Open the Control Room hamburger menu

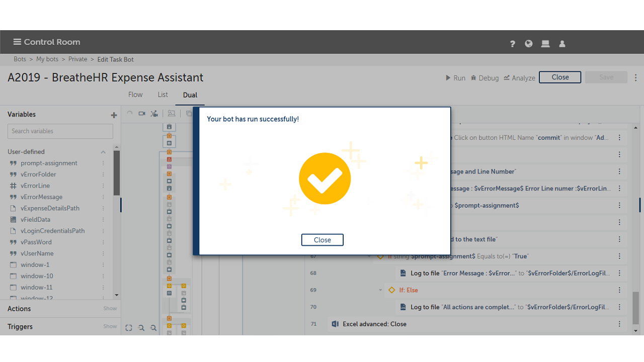point(17,42)
